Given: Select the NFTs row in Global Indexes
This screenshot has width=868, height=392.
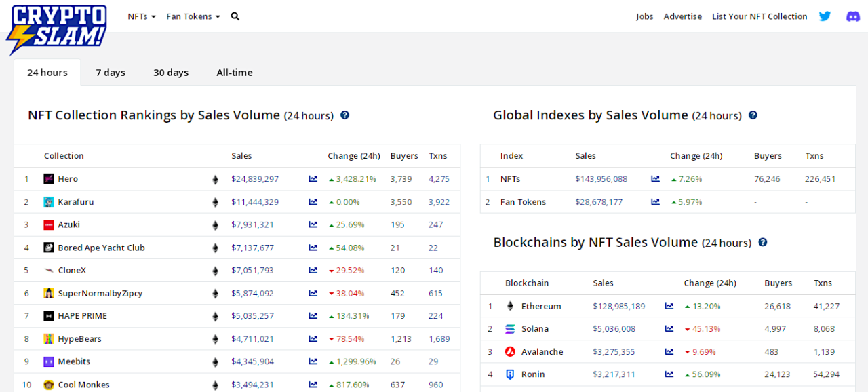Looking at the screenshot, I should (x=511, y=178).
